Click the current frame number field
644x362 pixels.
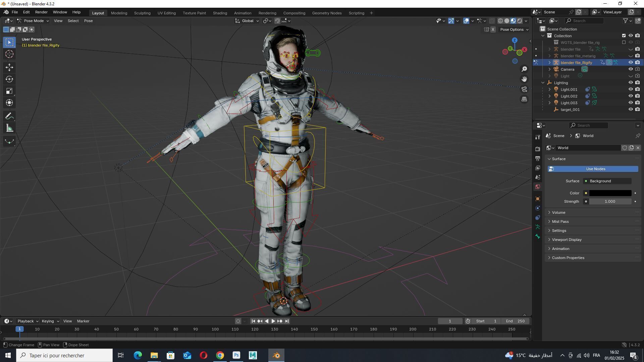pyautogui.click(x=450, y=321)
